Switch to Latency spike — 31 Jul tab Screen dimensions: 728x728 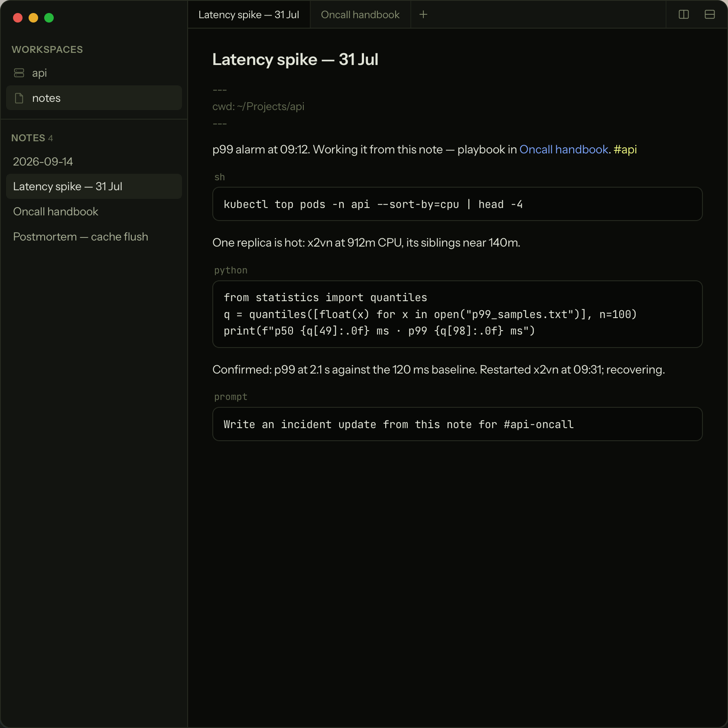point(249,14)
